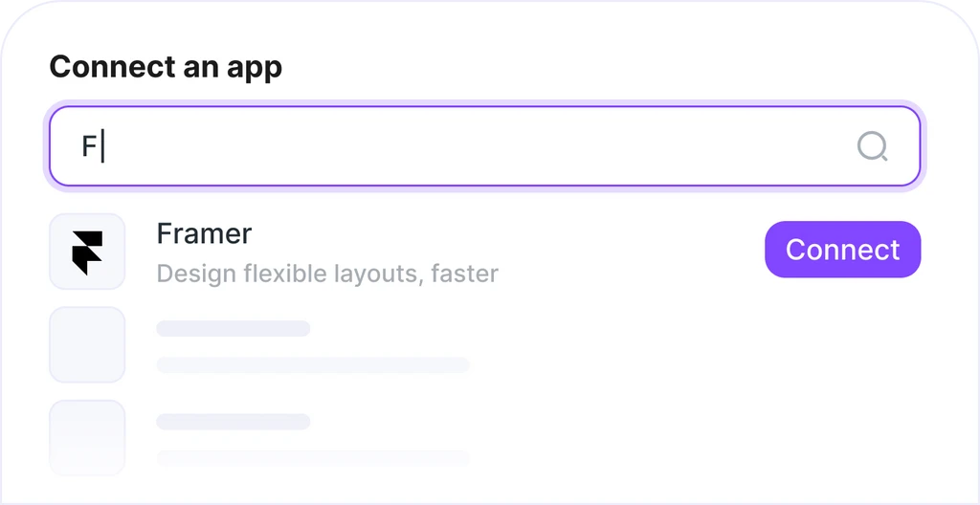The height and width of the screenshot is (505, 980).
Task: Click the "Design flexible layouts, faster" description
Action: pyautogui.click(x=327, y=274)
